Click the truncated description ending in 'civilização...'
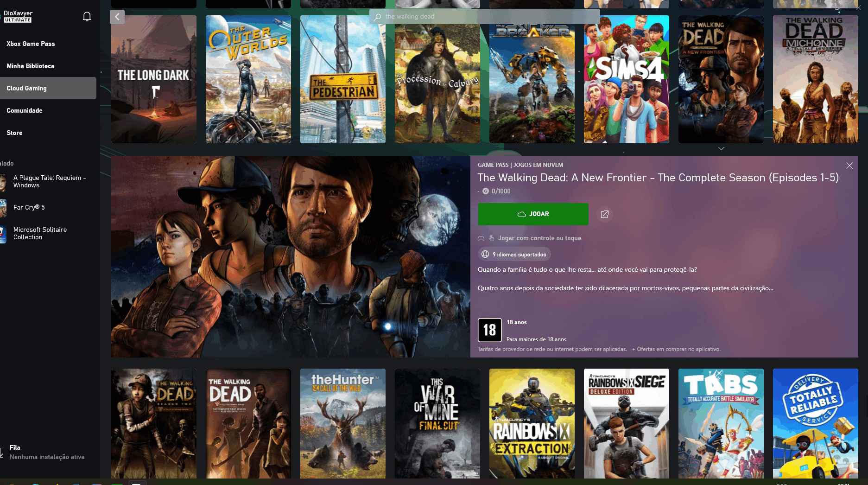Image resolution: width=868 pixels, height=485 pixels. click(625, 288)
